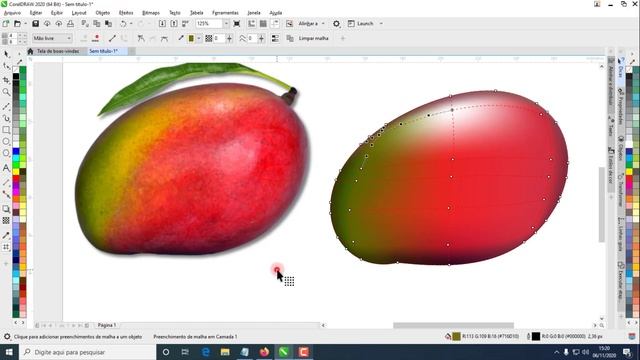Click the vertical scrollbar thumb

[x=601, y=204]
